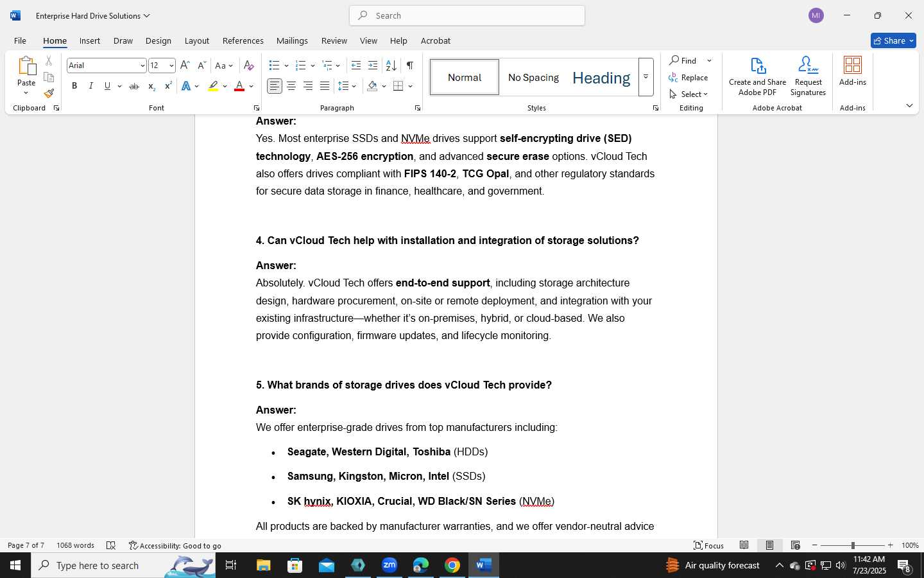Viewport: 924px width, 578px height.
Task: Open the References tab
Action: (x=243, y=40)
